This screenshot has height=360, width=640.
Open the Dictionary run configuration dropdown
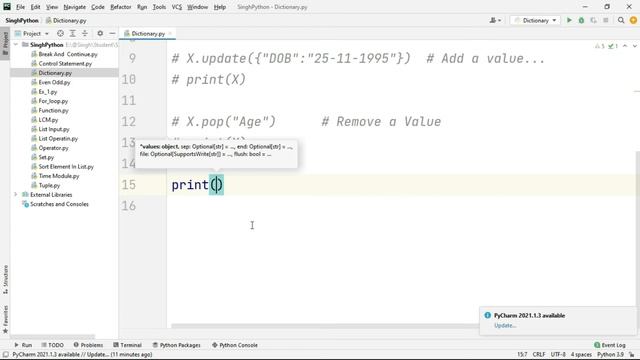coord(535,20)
